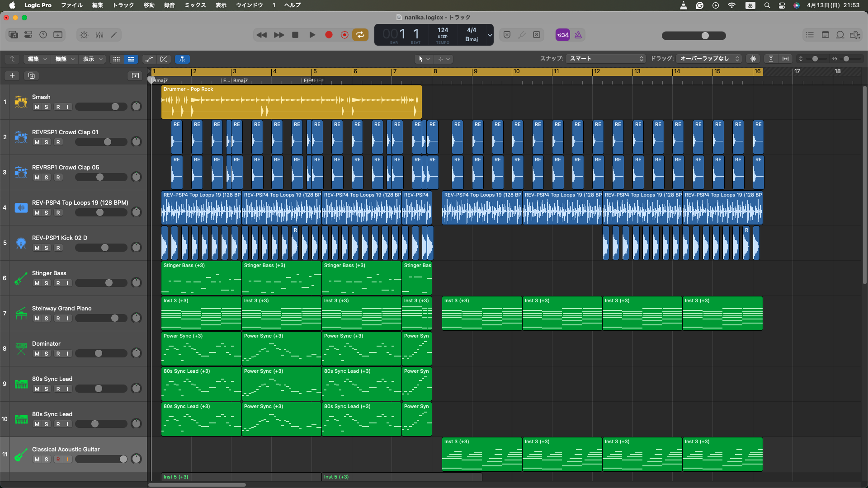Start playback with the Play button
The image size is (868, 488).
[312, 35]
